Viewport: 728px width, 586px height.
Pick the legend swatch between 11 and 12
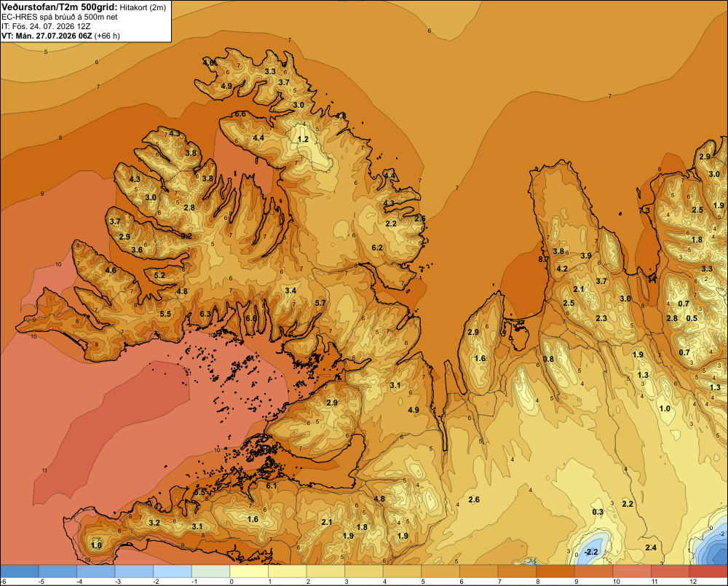[x=670, y=571]
